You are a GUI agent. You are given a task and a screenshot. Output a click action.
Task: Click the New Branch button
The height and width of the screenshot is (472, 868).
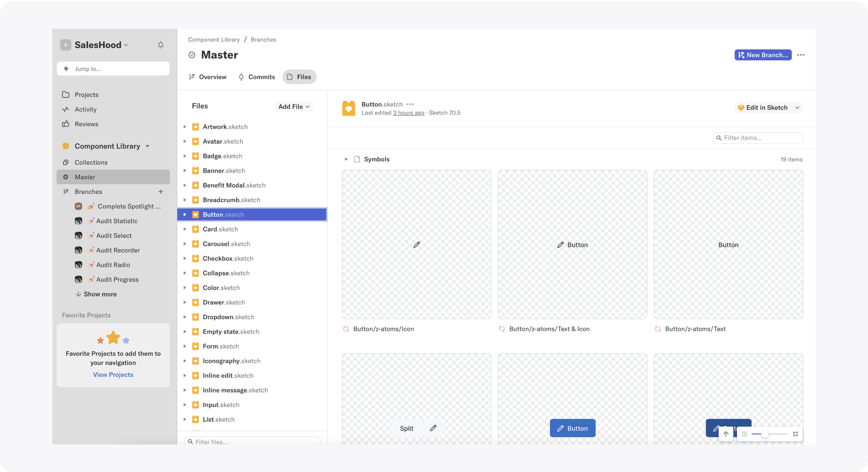pyautogui.click(x=763, y=55)
